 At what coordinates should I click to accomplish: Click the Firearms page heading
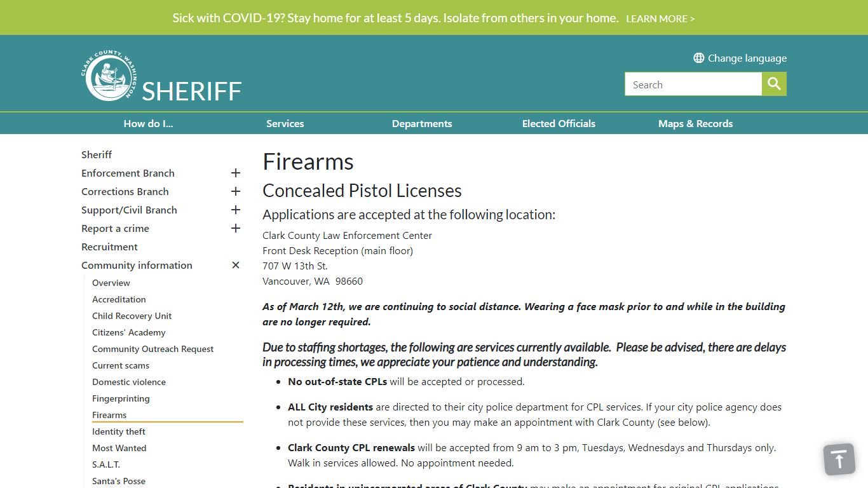[x=308, y=161]
